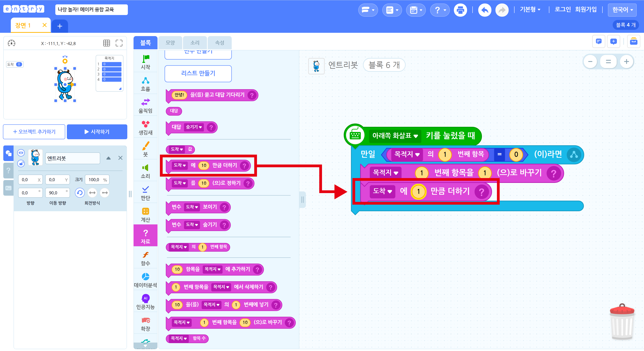Open the 붓 block category
644x351 pixels.
[145, 149]
